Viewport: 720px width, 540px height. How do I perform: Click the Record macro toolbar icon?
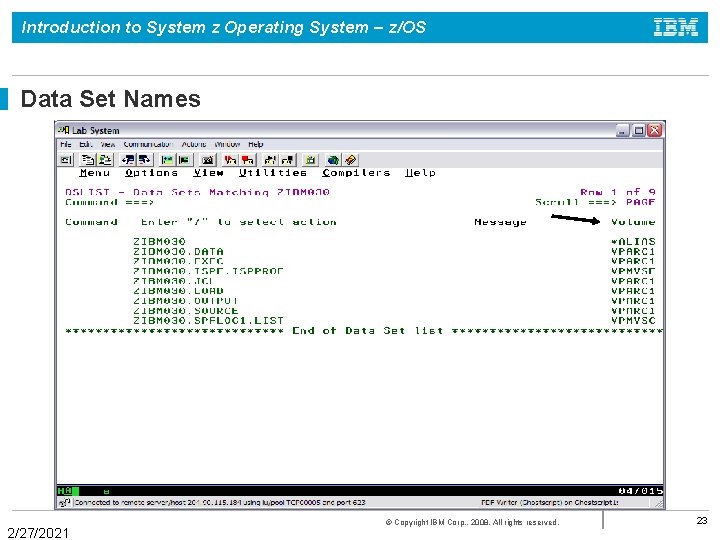coord(230,160)
